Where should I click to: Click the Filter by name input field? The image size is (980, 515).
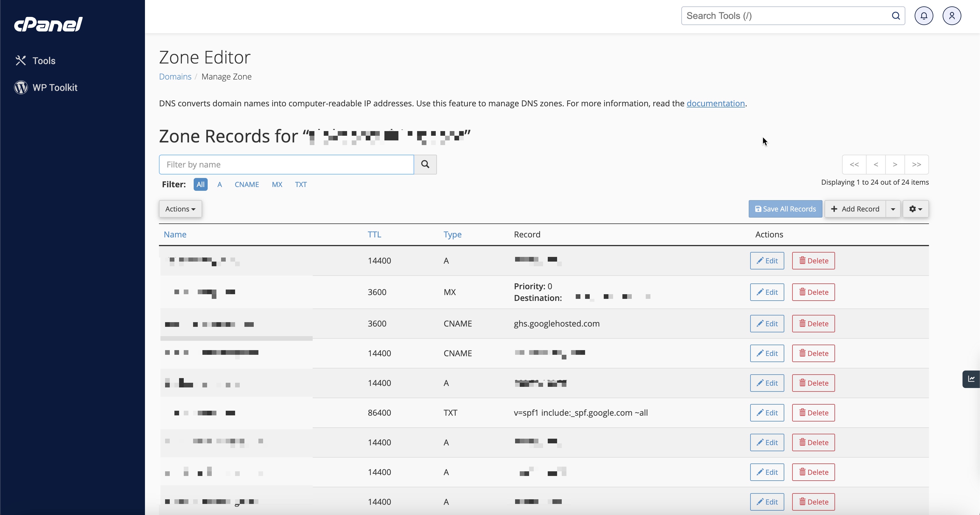pos(286,164)
